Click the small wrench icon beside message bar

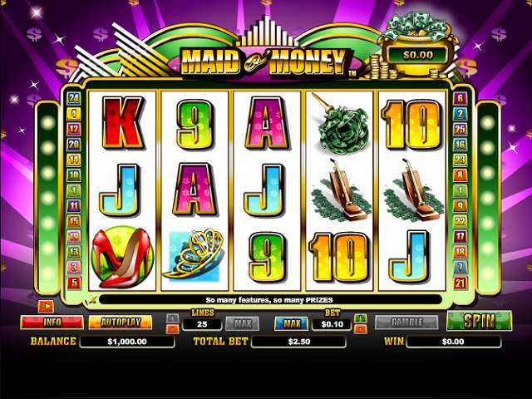[x=92, y=299]
